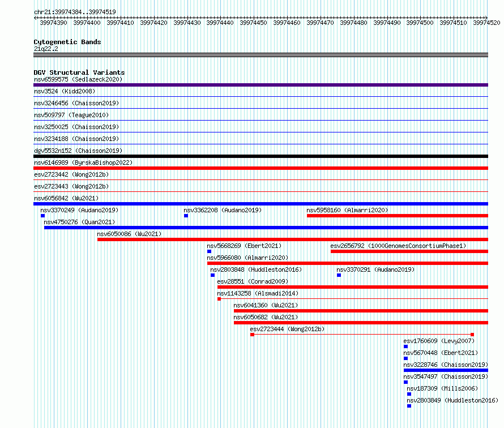
Task: Select nsv6041360 (Wu2021) variant
Action: coord(266,305)
